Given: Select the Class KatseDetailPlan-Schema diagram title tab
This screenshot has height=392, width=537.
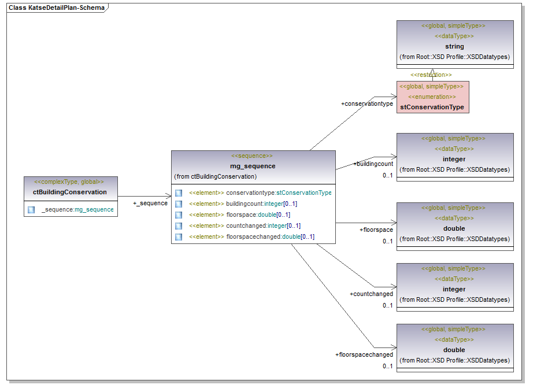Looking at the screenshot, I should click(x=57, y=8).
